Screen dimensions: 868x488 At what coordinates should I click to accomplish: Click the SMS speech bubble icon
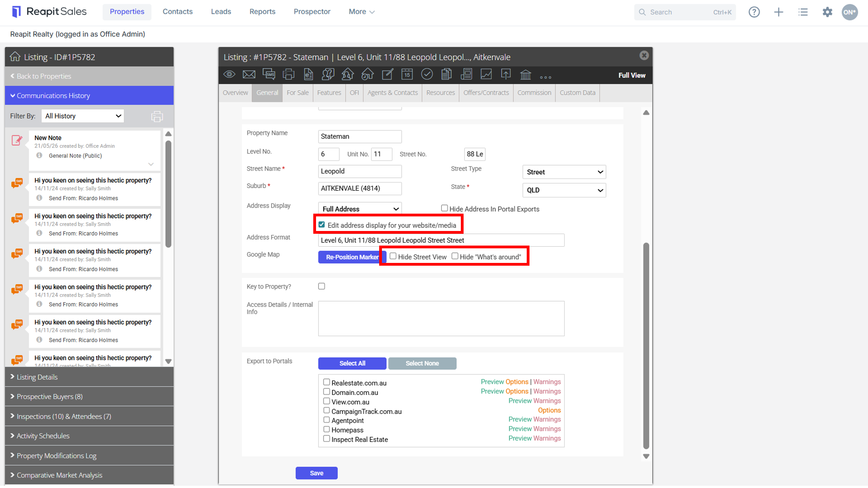269,75
